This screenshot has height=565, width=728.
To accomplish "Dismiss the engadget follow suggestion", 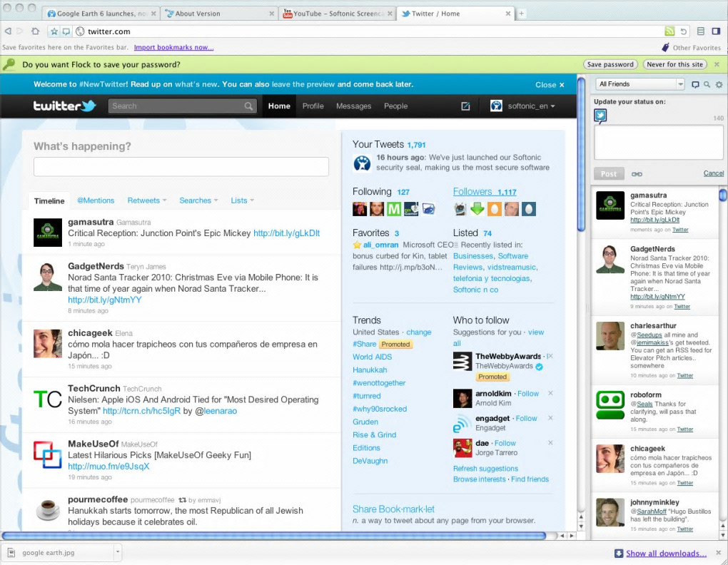I will pyautogui.click(x=550, y=418).
